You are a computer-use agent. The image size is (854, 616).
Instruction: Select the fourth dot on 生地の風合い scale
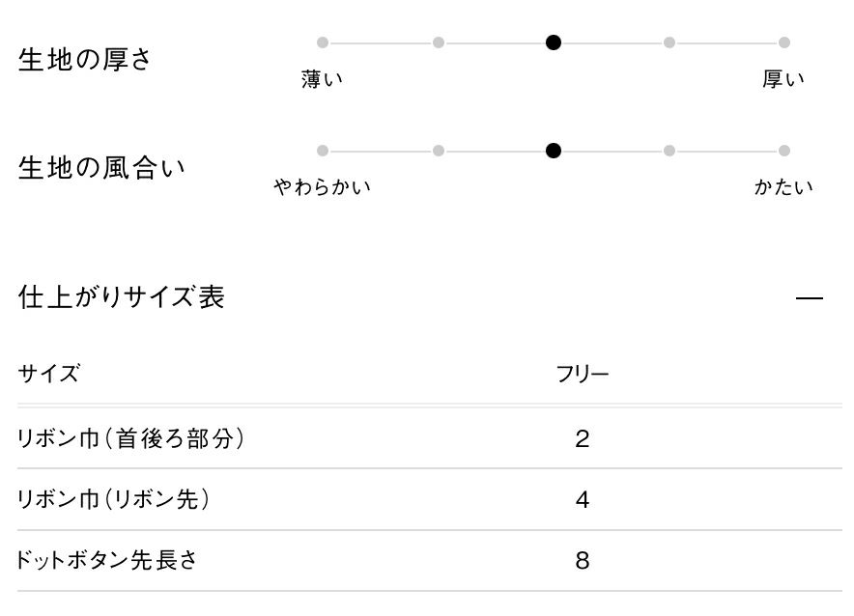tap(669, 151)
